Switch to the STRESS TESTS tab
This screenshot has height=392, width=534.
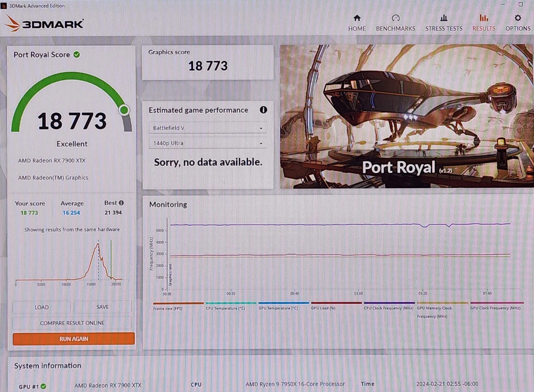[x=444, y=29]
